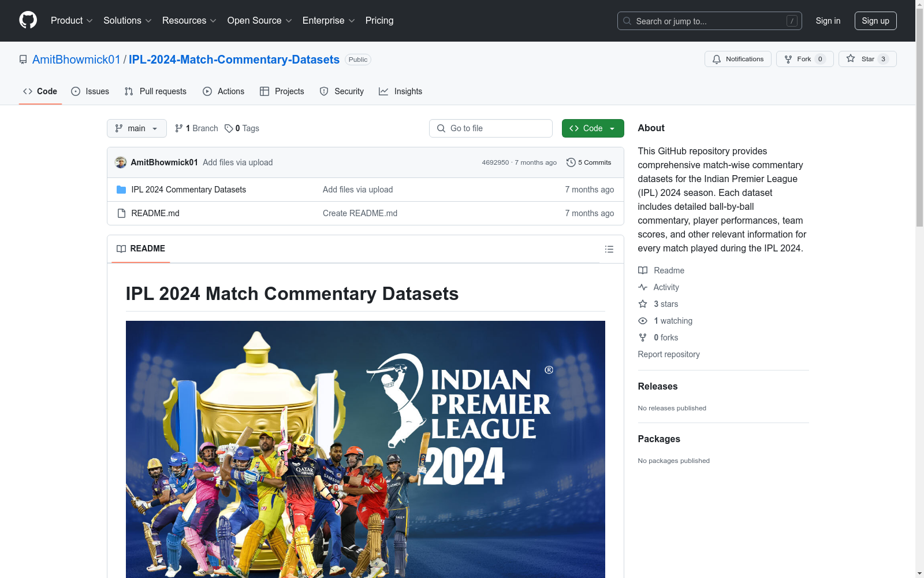Open the AmitBhowmick01 owner link

76,60
